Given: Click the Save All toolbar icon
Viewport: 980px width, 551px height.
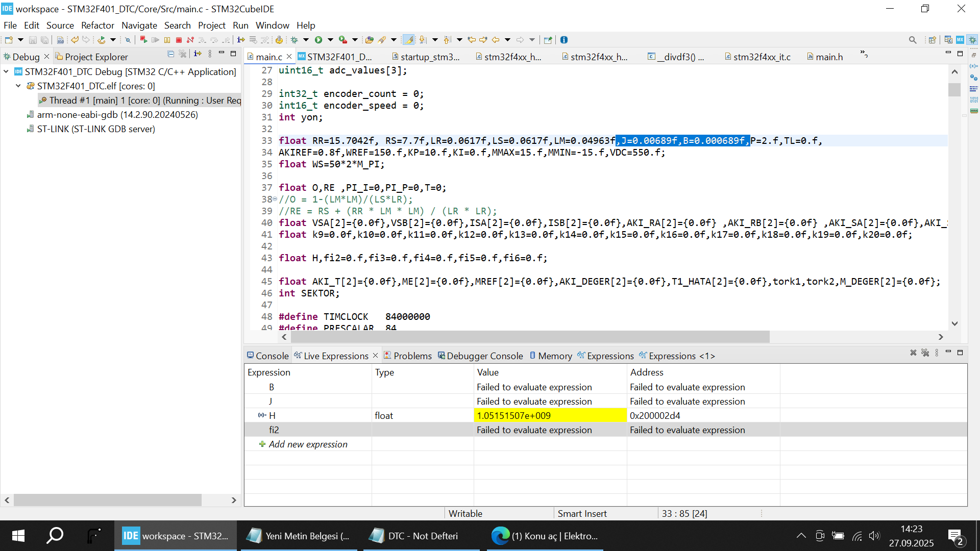Looking at the screenshot, I should (x=45, y=40).
